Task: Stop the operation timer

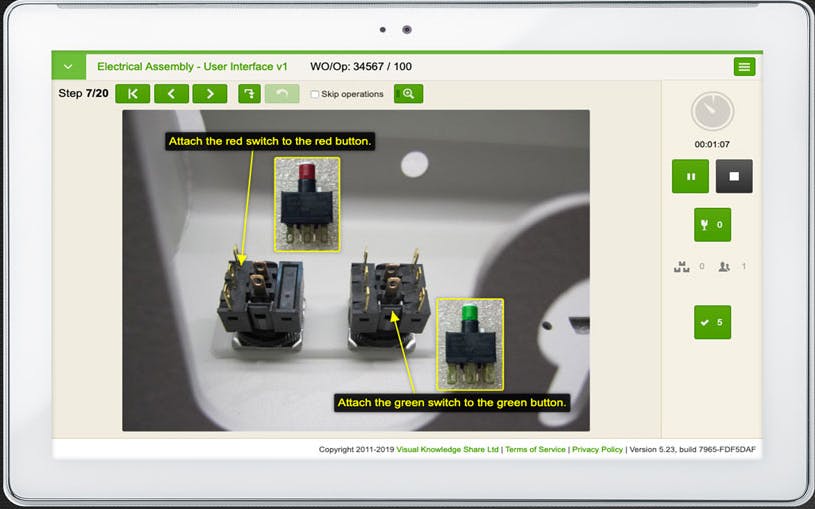Action: point(734,176)
